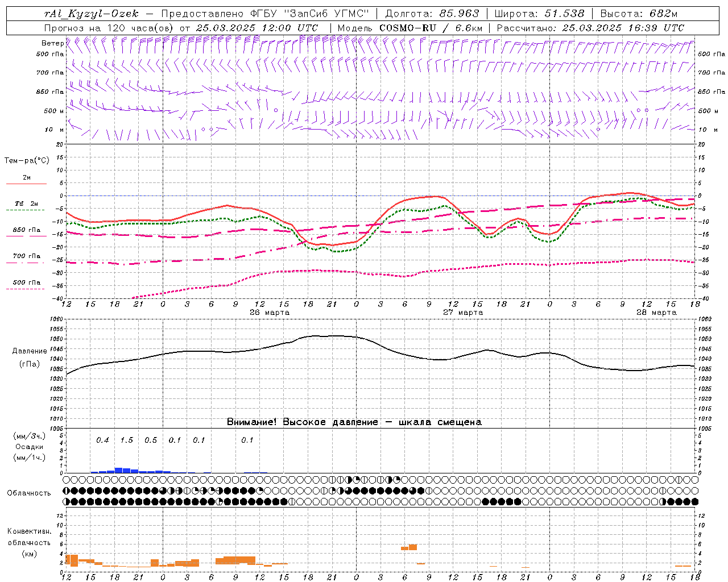This screenshot has height=582, width=728.
Task: Click the Осадки label
Action: click(29, 447)
